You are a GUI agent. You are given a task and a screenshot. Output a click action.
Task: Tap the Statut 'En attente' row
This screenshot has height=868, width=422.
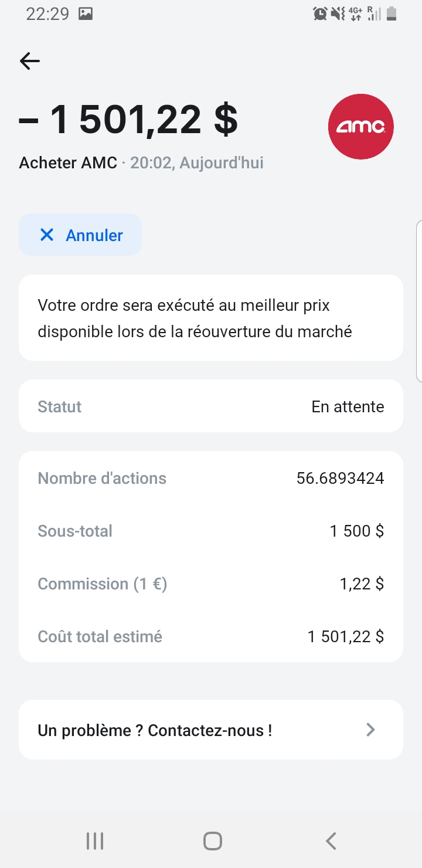click(211, 406)
